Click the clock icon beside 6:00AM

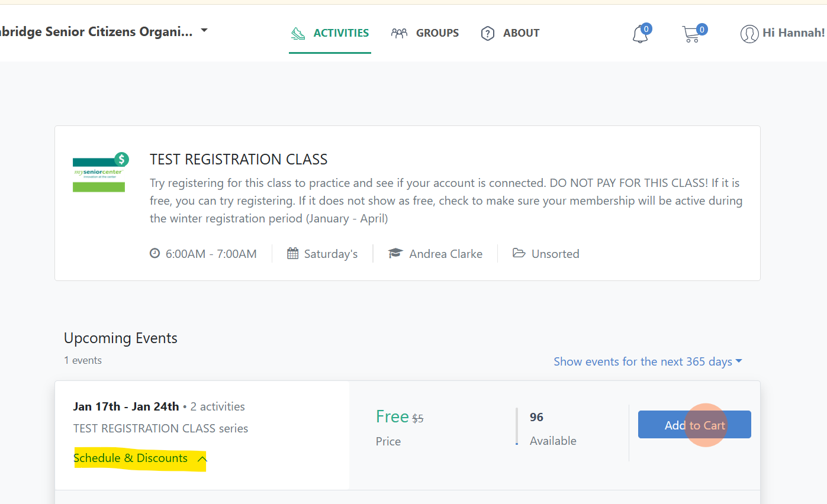(155, 254)
